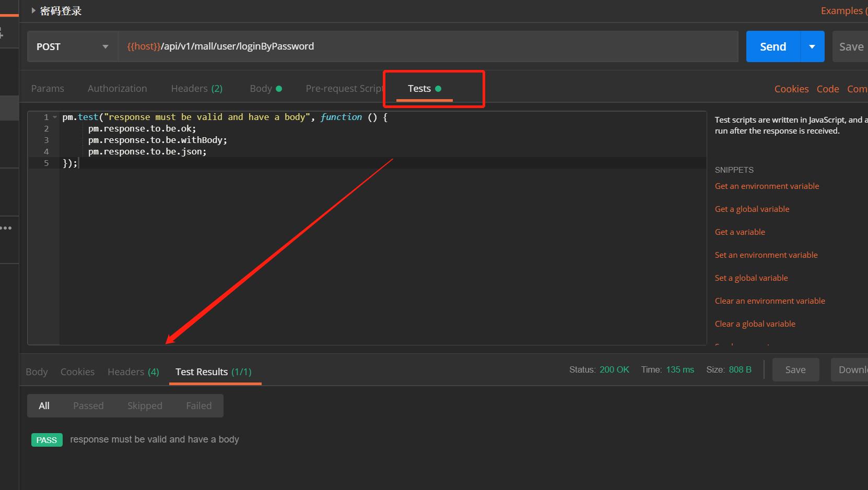Fold the code block at line 1
Viewport: 868px width, 490px height.
click(x=55, y=117)
